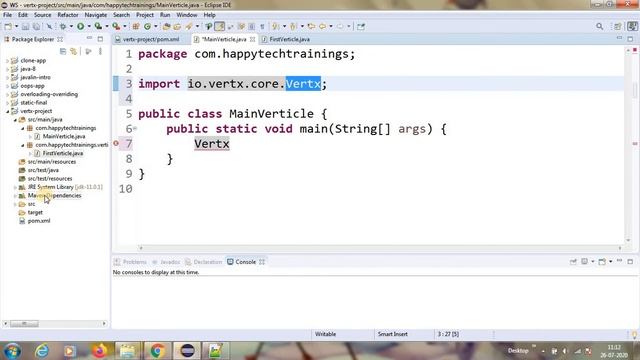Click Open Console icon in Console view
The image size is (640, 360).
coord(602,261)
